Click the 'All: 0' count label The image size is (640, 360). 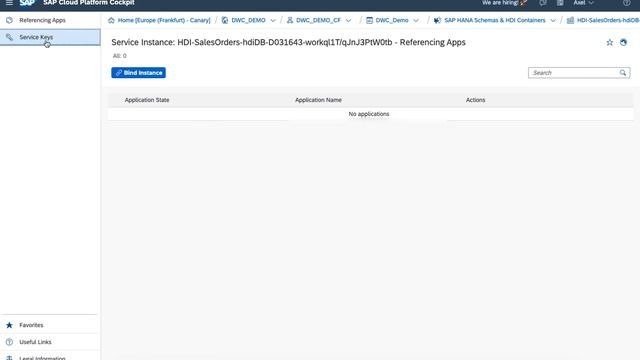(x=120, y=56)
